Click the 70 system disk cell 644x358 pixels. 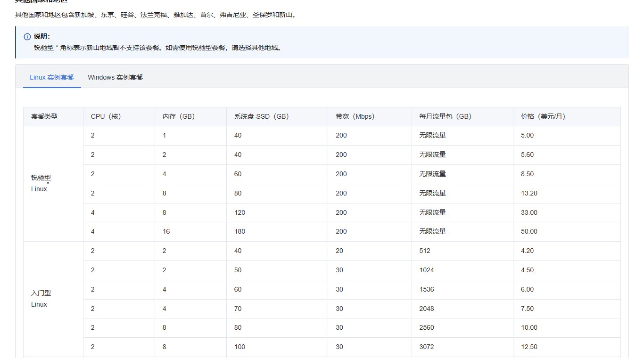click(277, 309)
